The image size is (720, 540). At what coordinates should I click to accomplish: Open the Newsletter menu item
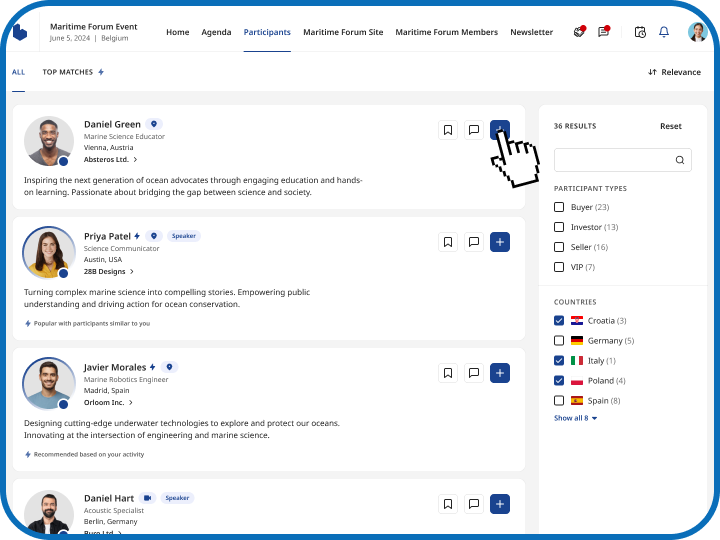[x=531, y=32]
